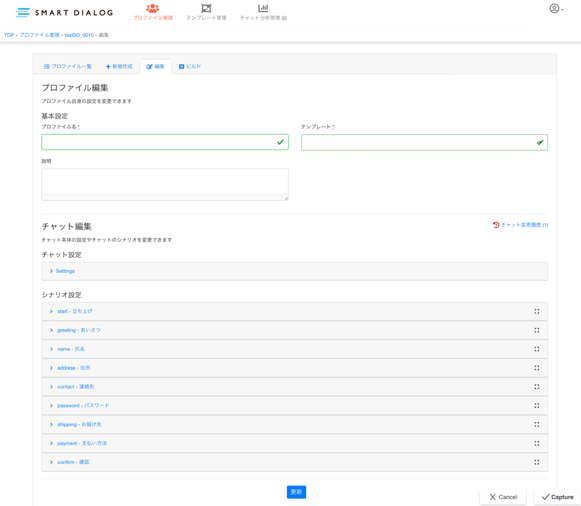Image resolution: width=581 pixels, height=506 pixels.
Task: Expand the address - 住所 scenario
Action: click(x=295, y=368)
